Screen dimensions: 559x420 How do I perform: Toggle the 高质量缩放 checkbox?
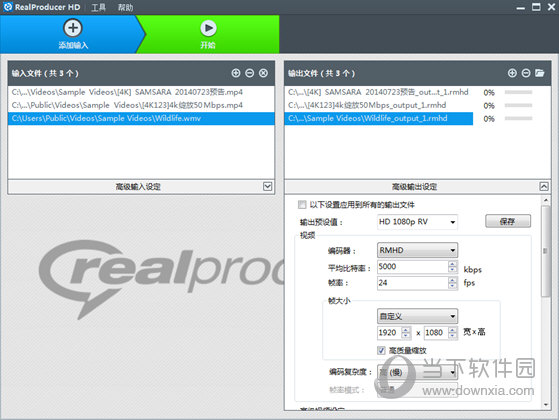click(381, 350)
